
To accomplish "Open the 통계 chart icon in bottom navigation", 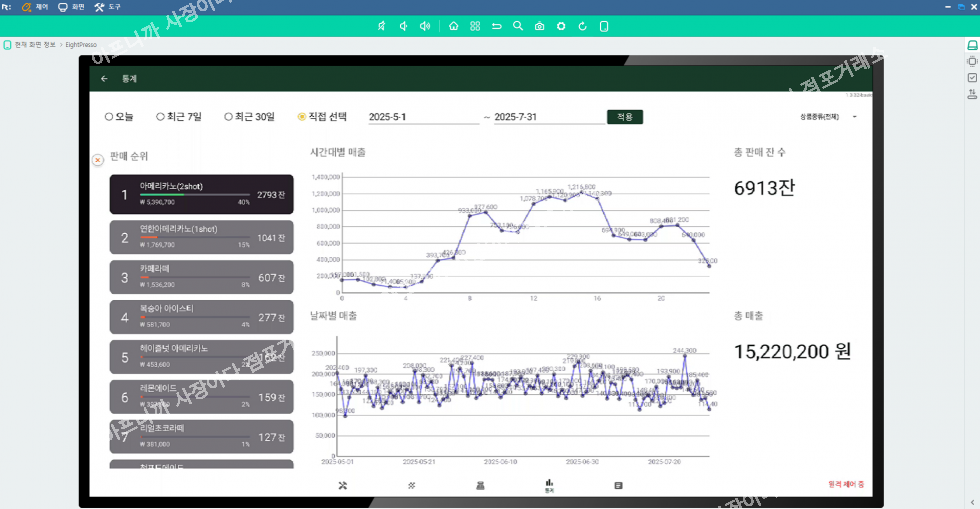I will click(x=549, y=485).
